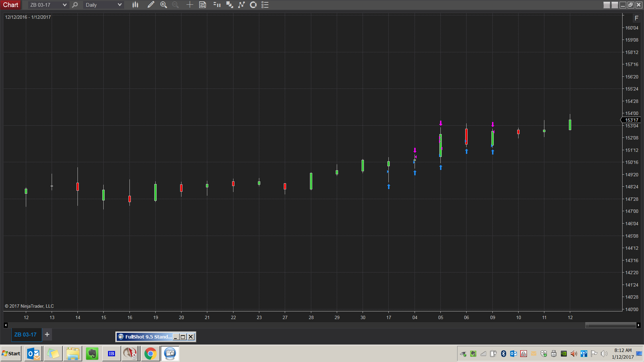Click the instrument search magnifier icon
The height and width of the screenshot is (362, 644).
(x=75, y=5)
